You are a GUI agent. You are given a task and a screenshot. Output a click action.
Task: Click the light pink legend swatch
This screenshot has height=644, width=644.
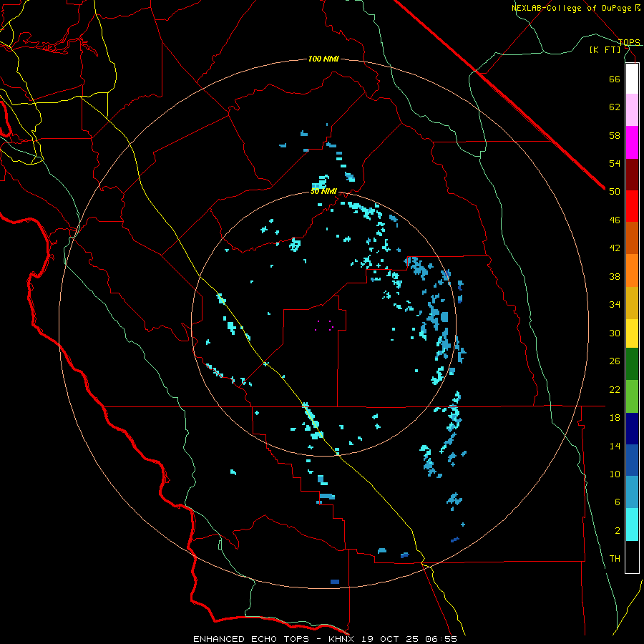pos(632,110)
